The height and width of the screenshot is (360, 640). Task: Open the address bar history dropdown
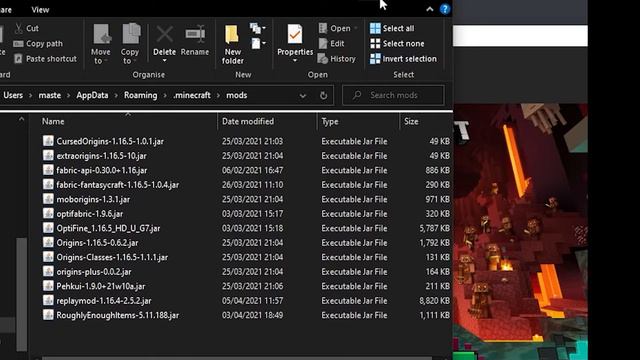302,96
